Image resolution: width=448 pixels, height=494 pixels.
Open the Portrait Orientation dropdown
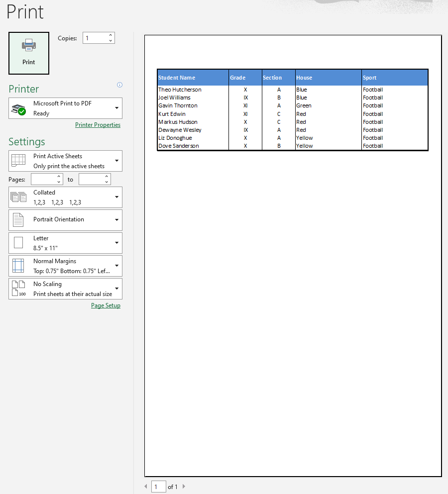pos(117,219)
